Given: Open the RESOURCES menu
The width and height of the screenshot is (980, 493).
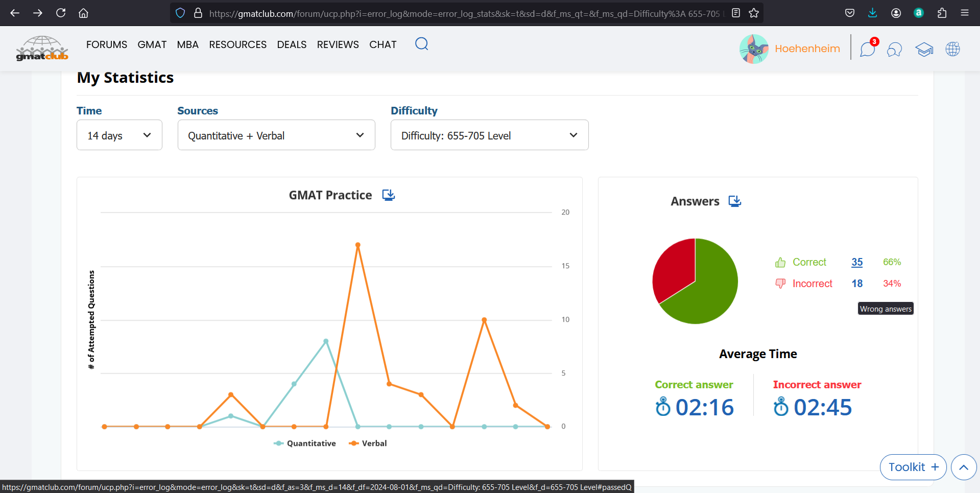Looking at the screenshot, I should (237, 44).
